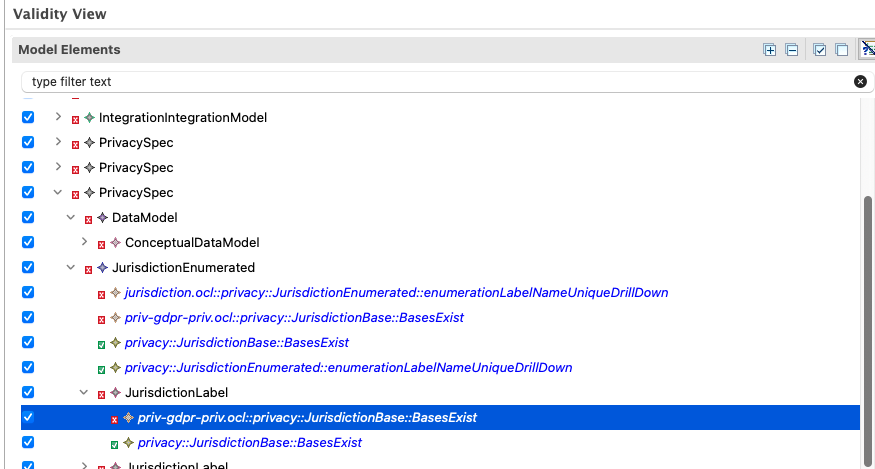The image size is (875, 469).
Task: Select jurisdiction.ocl::privacy::JurisdictionEnumerated::enumerationLabelNameUniqueDrillDown
Action: pos(397,293)
